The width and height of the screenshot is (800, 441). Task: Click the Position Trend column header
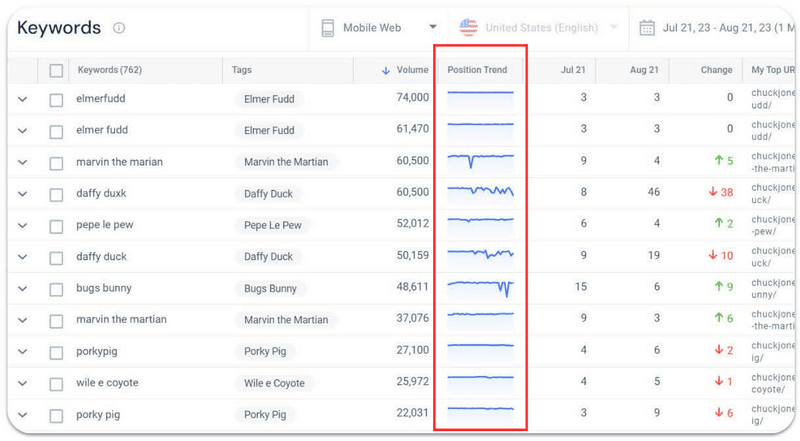coord(477,70)
